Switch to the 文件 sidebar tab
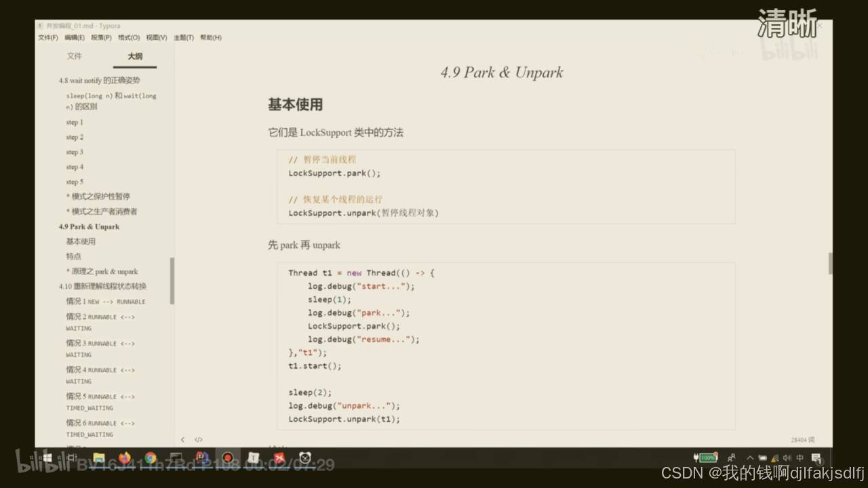Image resolution: width=868 pixels, height=488 pixels. [x=75, y=56]
